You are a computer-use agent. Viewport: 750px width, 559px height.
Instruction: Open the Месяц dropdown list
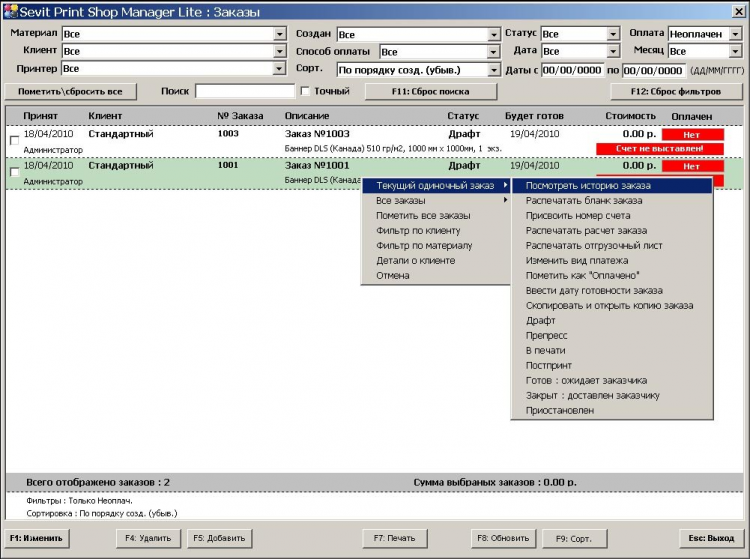[735, 52]
